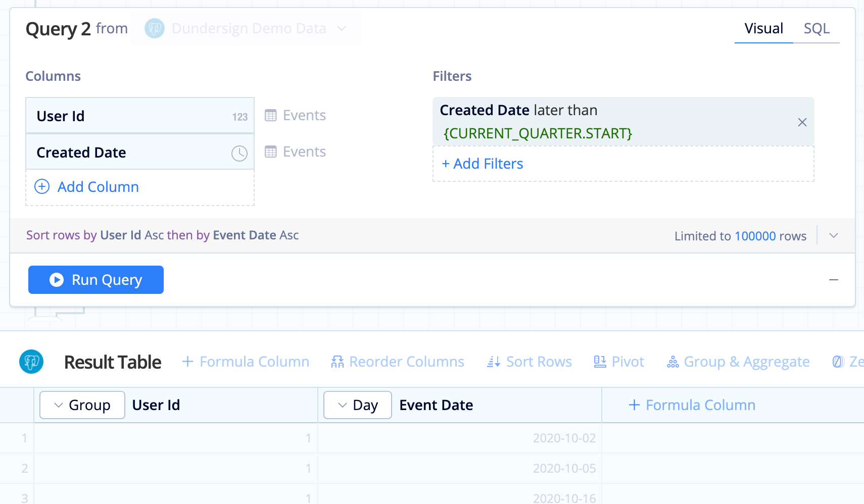Screen dimensions: 864x504
Task: Click the Pivot icon
Action: tap(600, 362)
